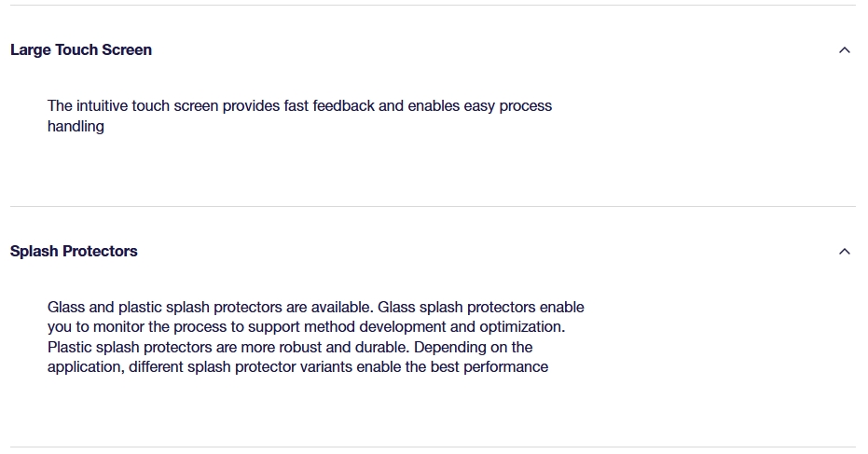This screenshot has height=454, width=868.
Task: Click the divider line below splash protector description
Action: click(x=433, y=447)
